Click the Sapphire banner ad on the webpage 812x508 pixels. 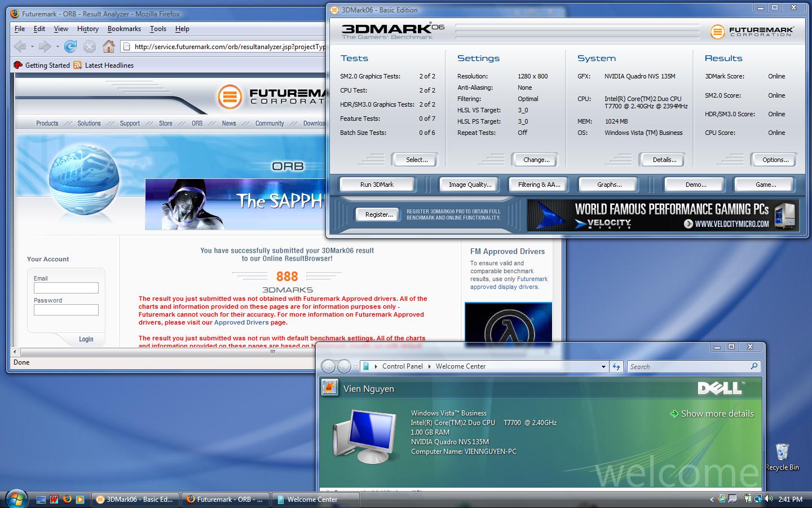[x=236, y=204]
